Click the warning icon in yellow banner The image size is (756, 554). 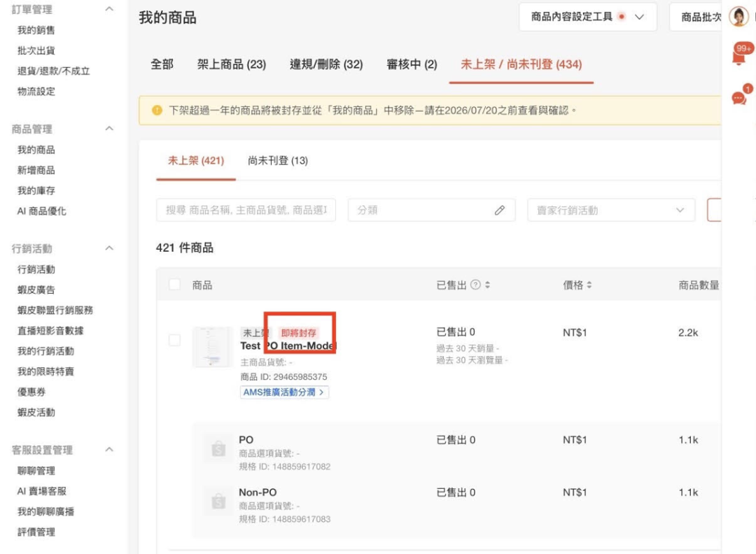[157, 111]
